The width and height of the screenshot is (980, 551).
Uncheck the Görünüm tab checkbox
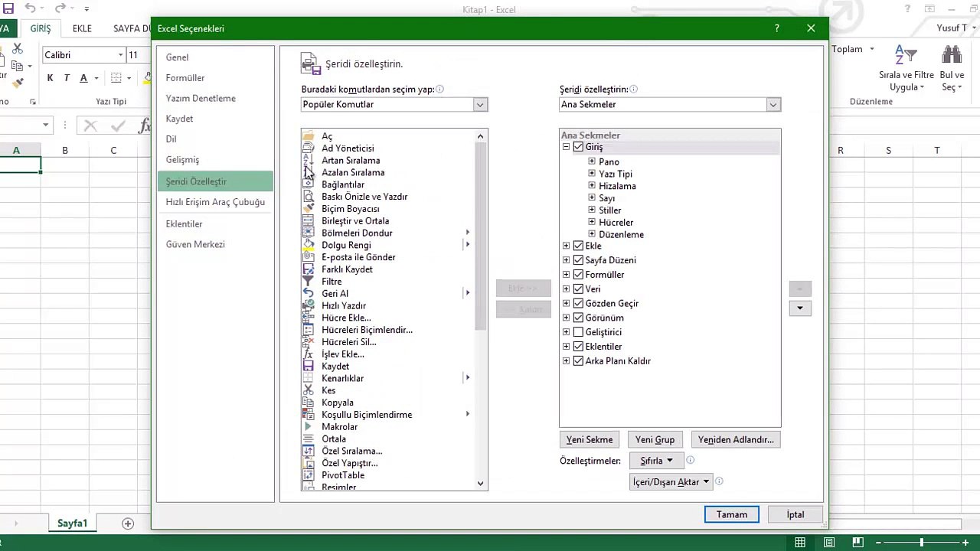click(578, 318)
